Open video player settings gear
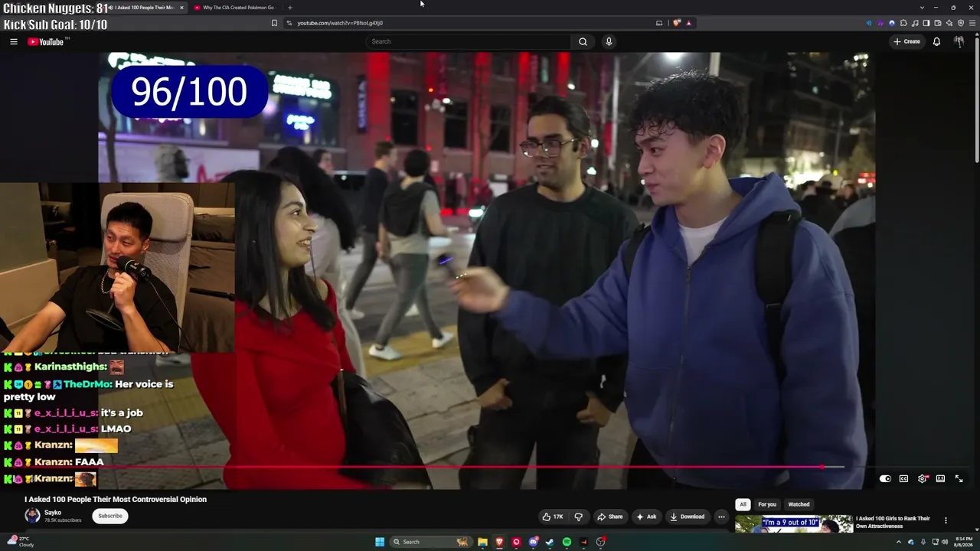This screenshot has height=551, width=980. point(923,478)
